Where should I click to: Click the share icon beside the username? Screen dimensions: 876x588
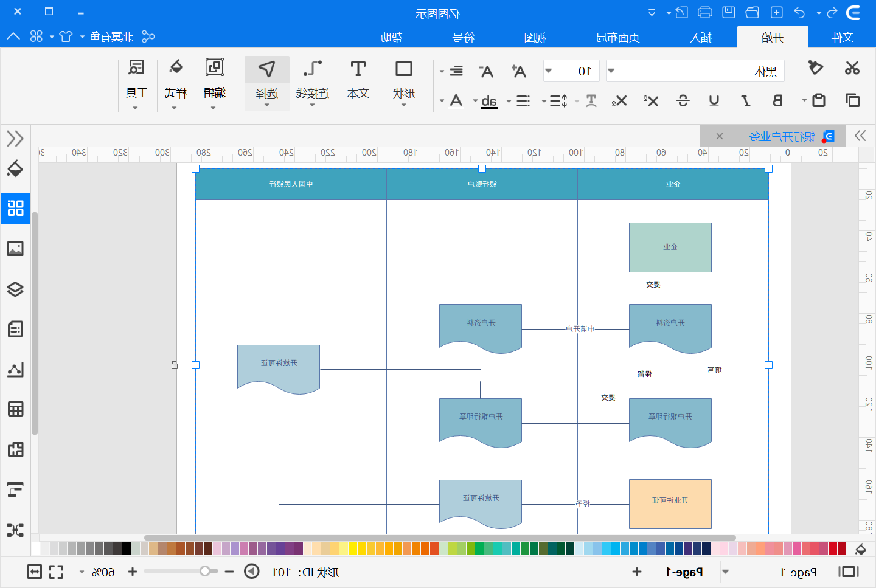click(x=148, y=36)
